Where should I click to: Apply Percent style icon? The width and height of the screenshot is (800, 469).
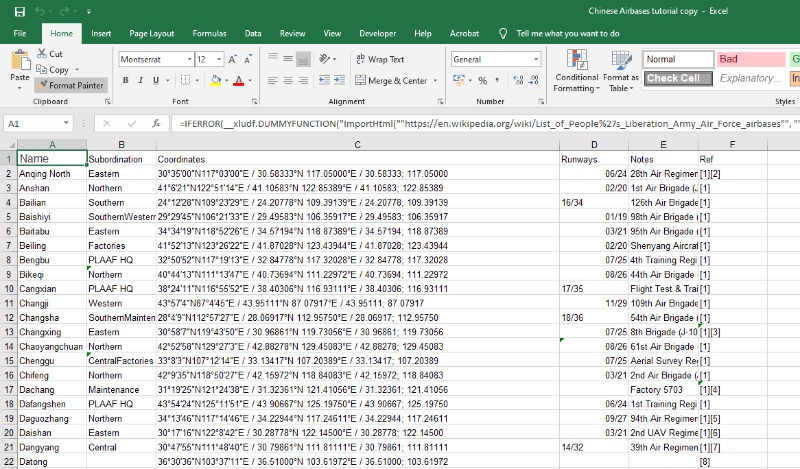point(483,80)
